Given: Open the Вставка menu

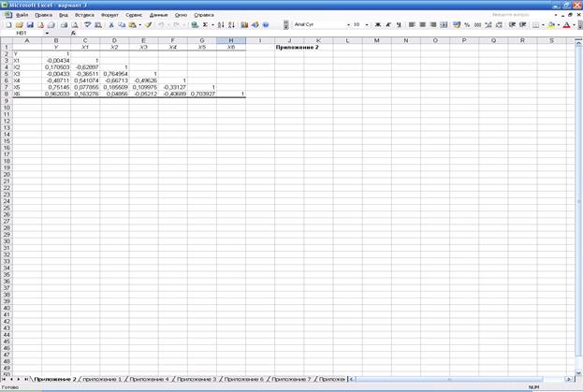Looking at the screenshot, I should [x=84, y=15].
